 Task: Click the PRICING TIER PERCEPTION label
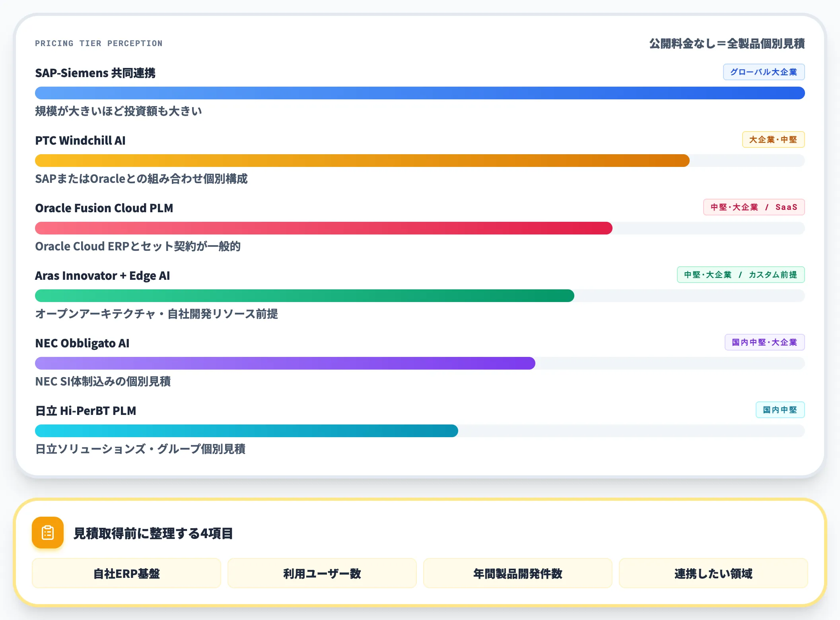tap(99, 43)
